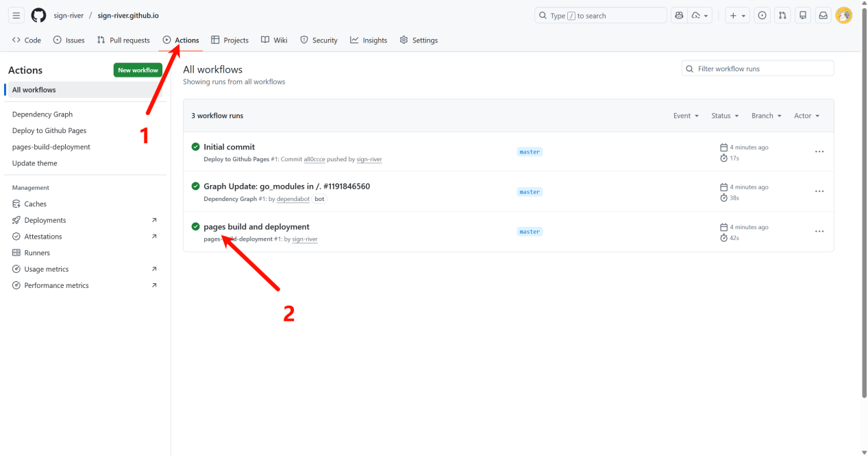Switch to the Code tab

coord(27,40)
